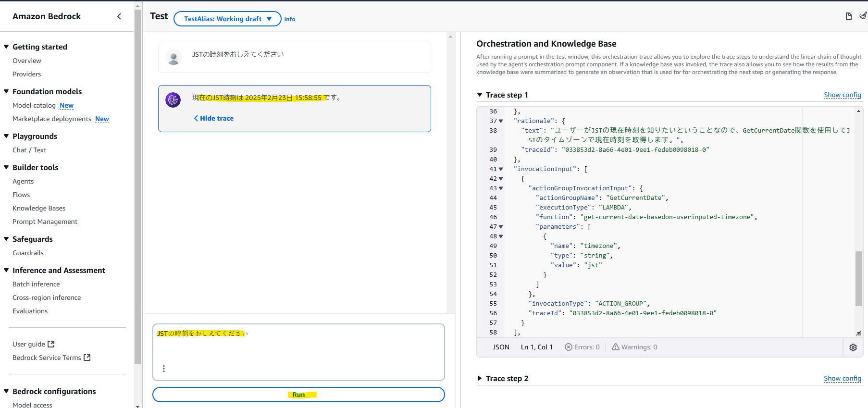Collapse the Foundation models nav section
This screenshot has height=408, width=868.
point(7,91)
